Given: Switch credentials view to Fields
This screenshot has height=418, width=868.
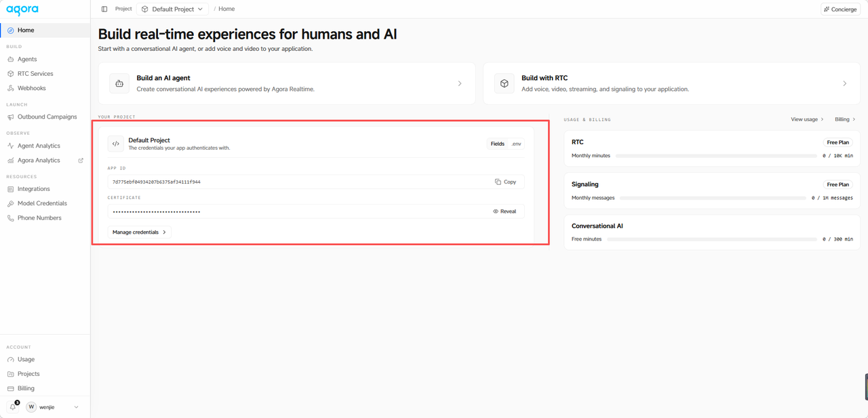Looking at the screenshot, I should click(498, 144).
